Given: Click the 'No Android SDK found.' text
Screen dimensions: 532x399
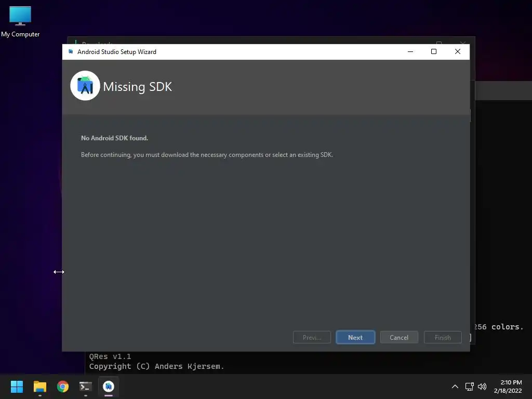Looking at the screenshot, I should [x=115, y=138].
